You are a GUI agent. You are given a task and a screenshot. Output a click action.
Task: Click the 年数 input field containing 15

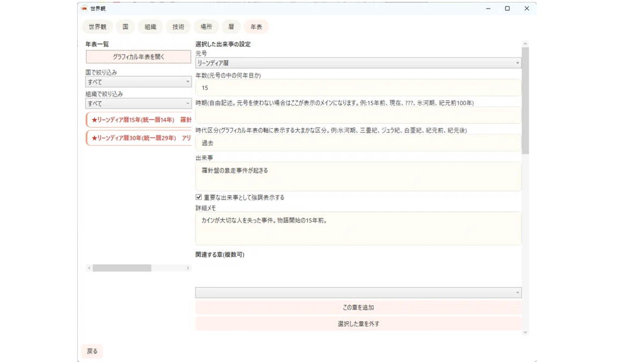click(x=358, y=88)
